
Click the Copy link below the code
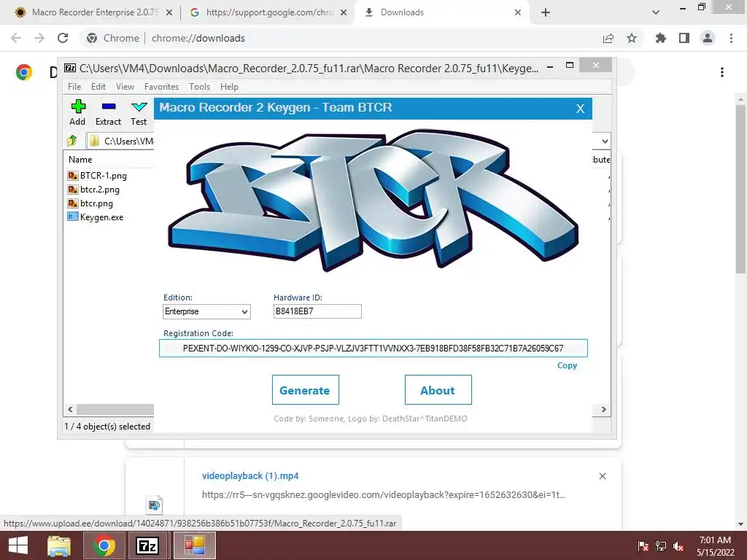point(567,365)
